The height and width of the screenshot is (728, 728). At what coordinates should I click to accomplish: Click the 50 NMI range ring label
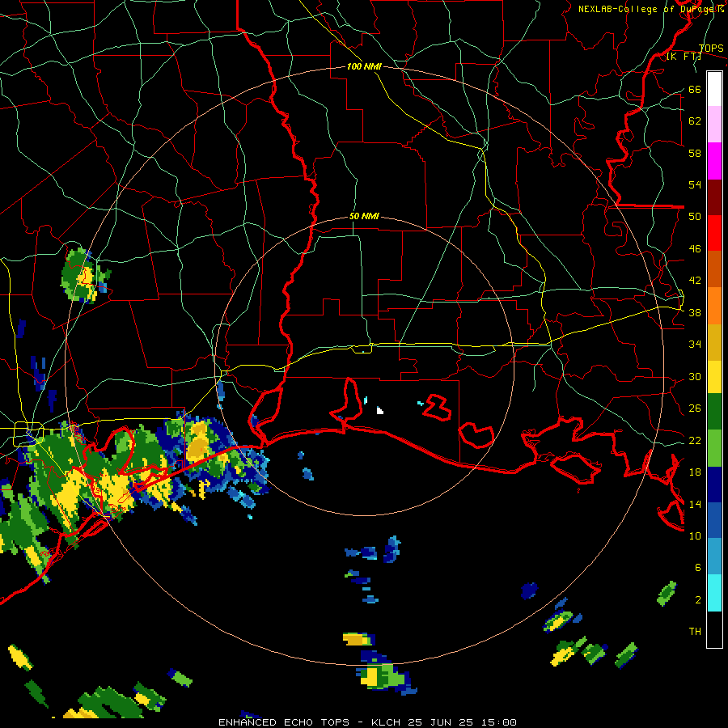[x=364, y=216]
